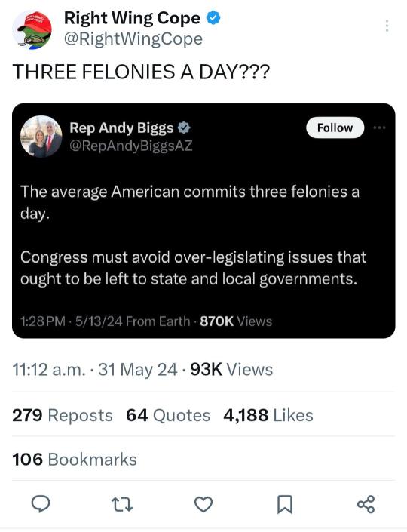View the 4,188 Likes list
This screenshot has width=407, height=532.
coord(268,415)
